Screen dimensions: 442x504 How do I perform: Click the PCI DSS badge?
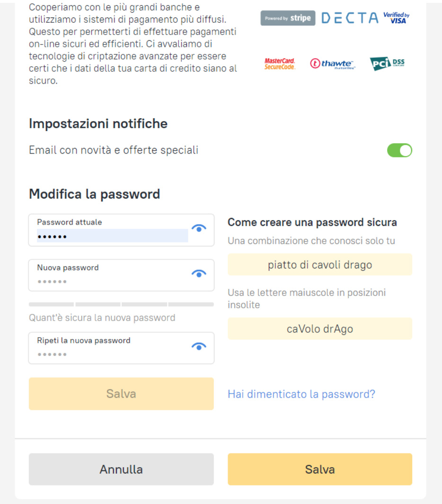pyautogui.click(x=387, y=63)
